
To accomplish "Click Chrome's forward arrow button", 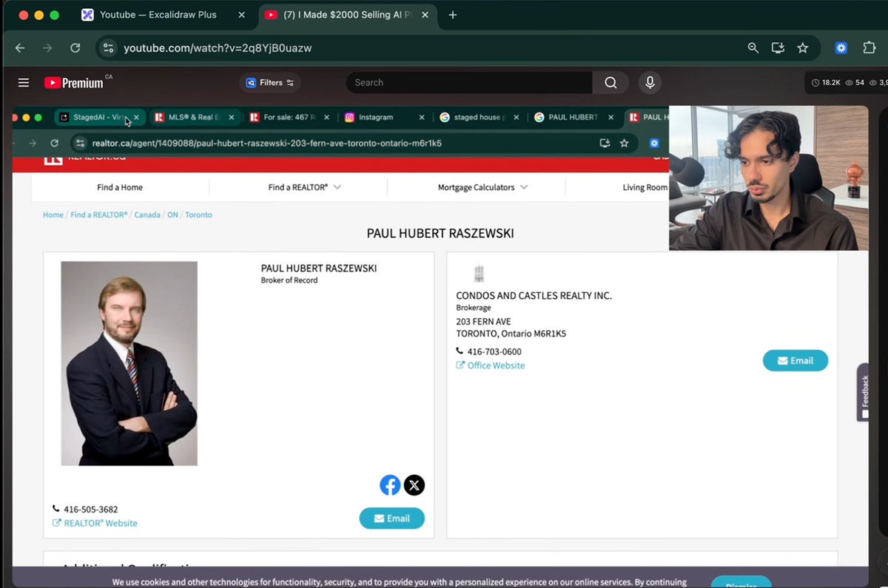I will [x=47, y=48].
